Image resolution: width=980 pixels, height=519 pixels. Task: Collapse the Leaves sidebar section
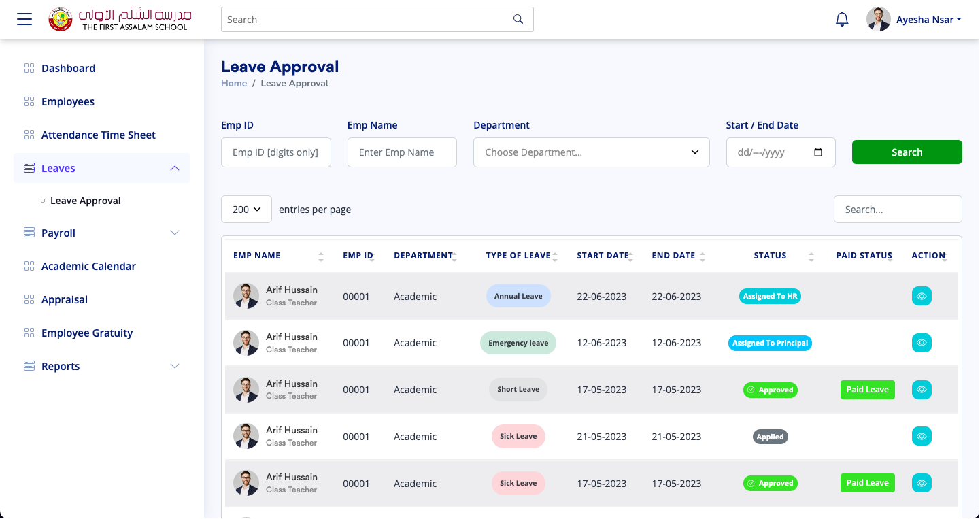click(175, 168)
